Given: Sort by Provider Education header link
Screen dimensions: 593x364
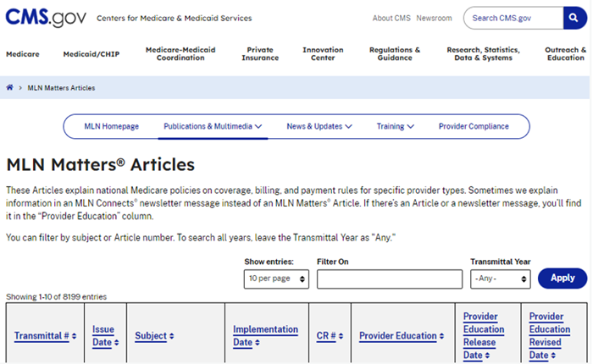Looking at the screenshot, I should click(398, 336).
